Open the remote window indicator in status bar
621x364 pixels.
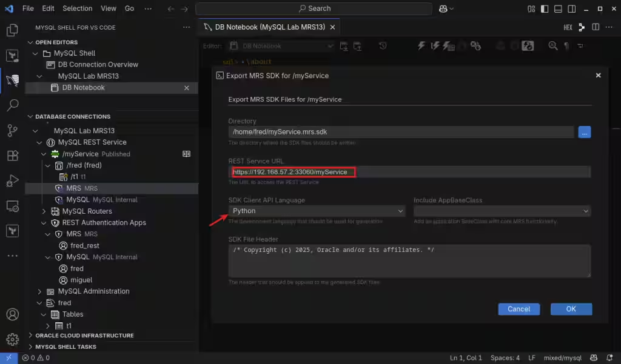click(x=8, y=358)
